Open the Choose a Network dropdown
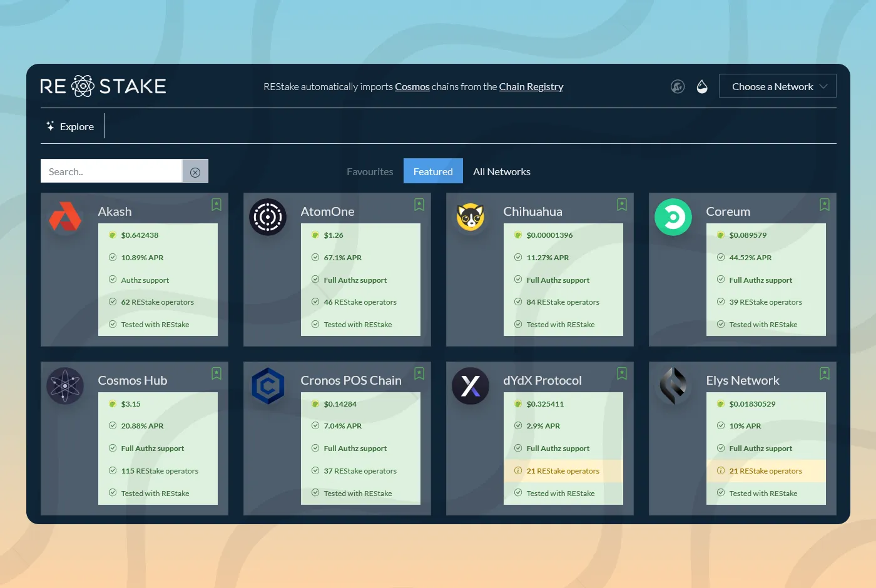This screenshot has width=876, height=588. click(772, 87)
